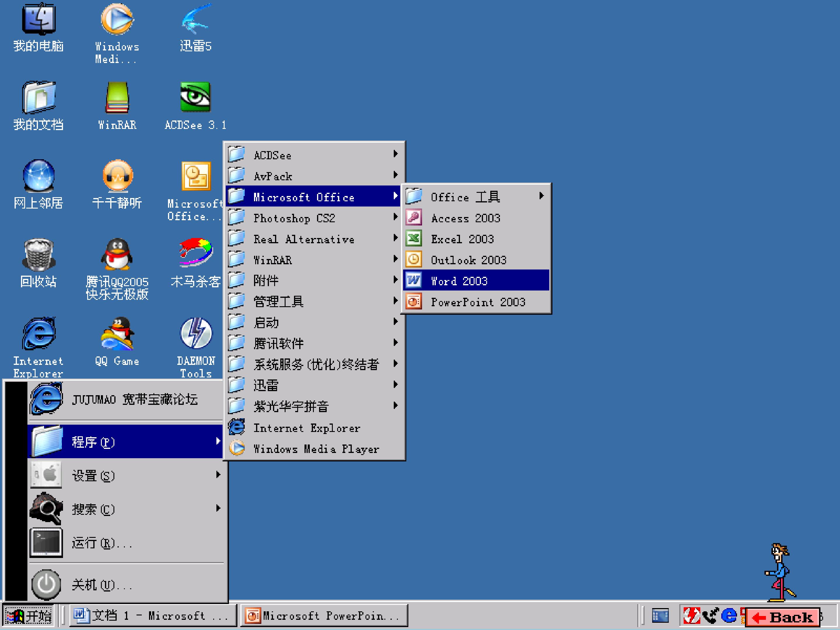The image size is (840, 630).
Task: Launch Word 2003 from the submenu
Action: point(476,280)
